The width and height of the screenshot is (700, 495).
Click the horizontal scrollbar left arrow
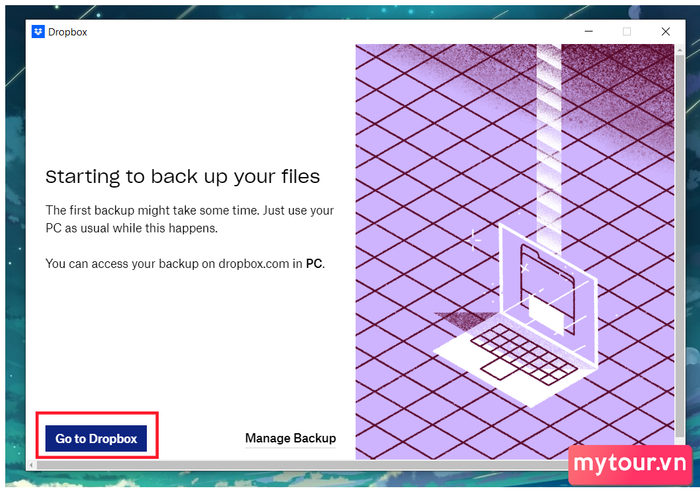pos(31,465)
